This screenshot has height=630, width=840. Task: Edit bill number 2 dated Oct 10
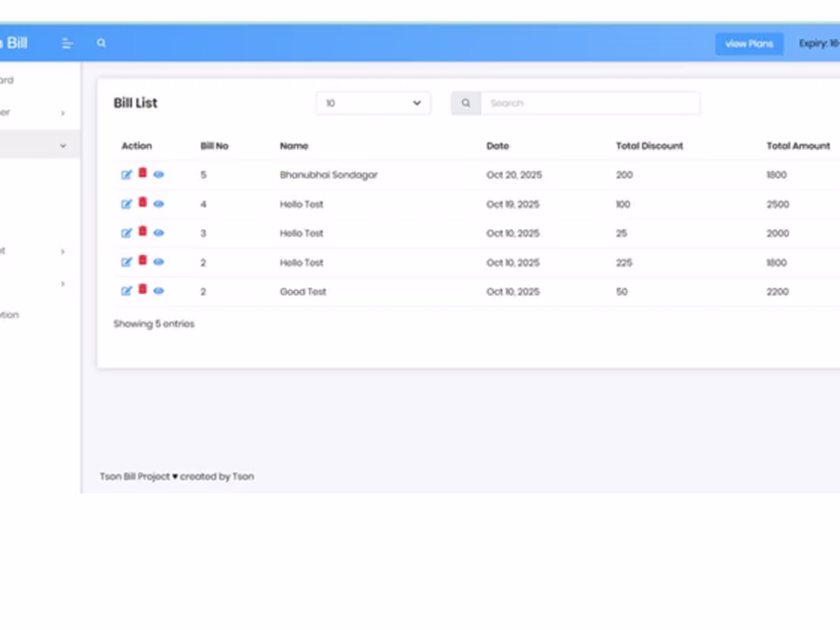[128, 261]
